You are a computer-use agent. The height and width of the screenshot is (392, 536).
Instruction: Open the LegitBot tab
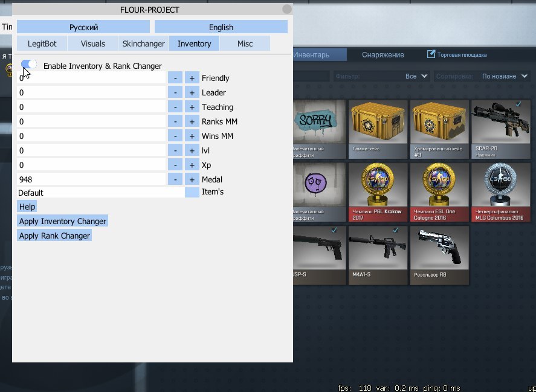click(x=42, y=43)
